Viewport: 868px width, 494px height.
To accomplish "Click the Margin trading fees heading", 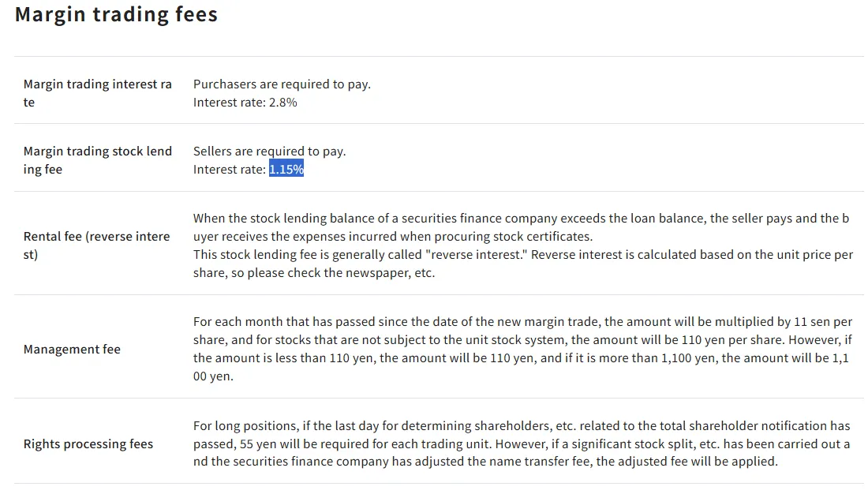I will [x=116, y=14].
